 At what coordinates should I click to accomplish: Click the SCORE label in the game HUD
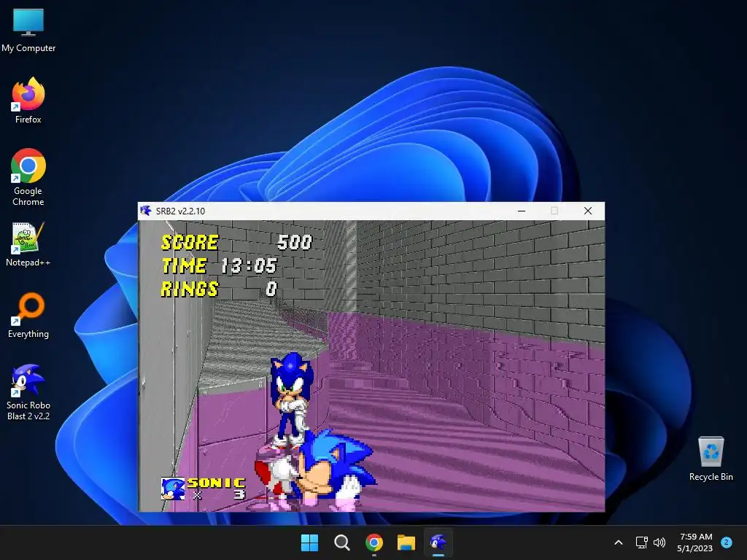(190, 242)
